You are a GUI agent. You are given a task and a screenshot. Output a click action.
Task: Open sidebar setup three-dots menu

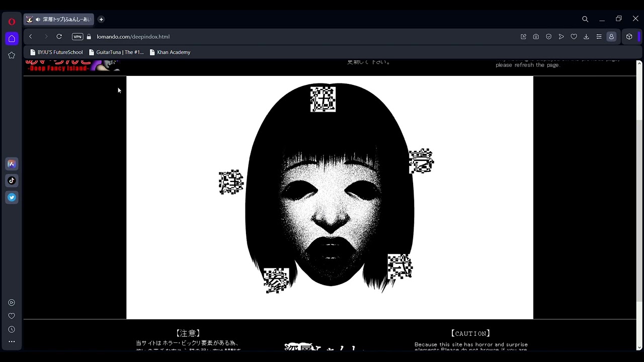click(x=12, y=341)
